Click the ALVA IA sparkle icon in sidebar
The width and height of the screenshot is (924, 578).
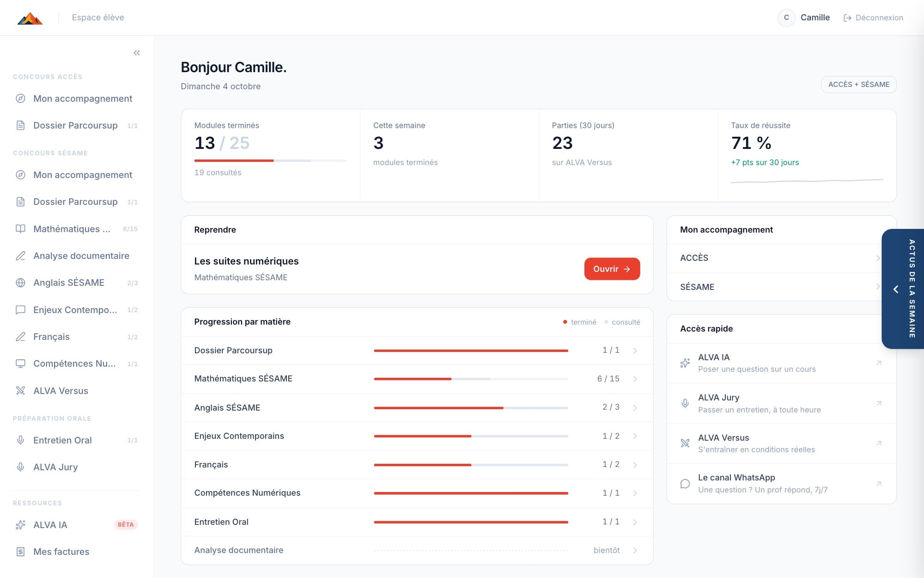pos(20,525)
